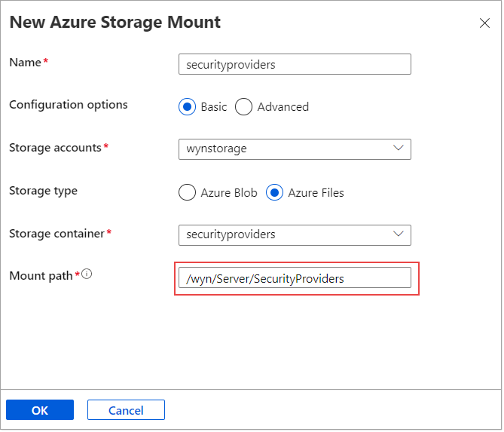Select the Basic configuration option
This screenshot has height=432, width=504.
[187, 107]
